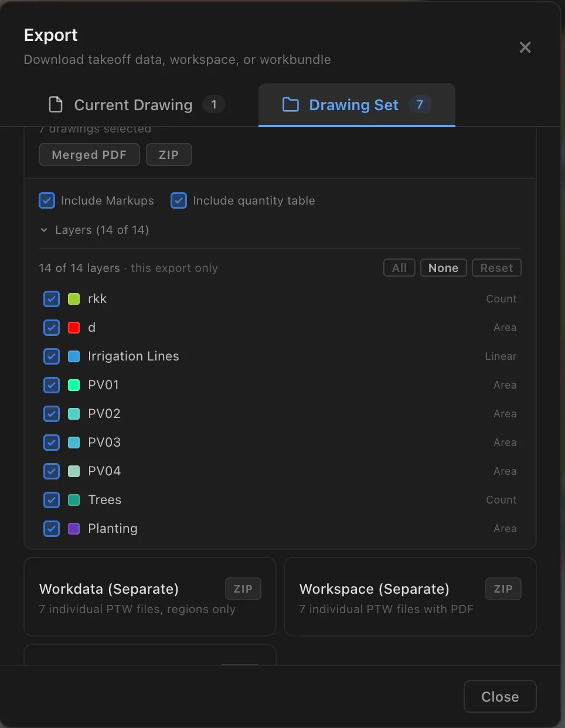Export as Merged PDF
Viewport: 565px width, 728px height.
89,155
